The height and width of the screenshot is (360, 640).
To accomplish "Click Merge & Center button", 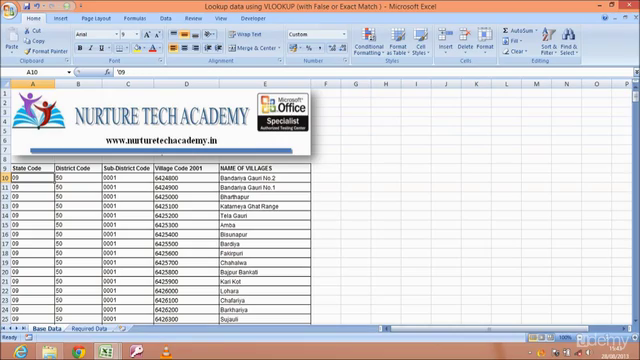I will click(x=252, y=48).
